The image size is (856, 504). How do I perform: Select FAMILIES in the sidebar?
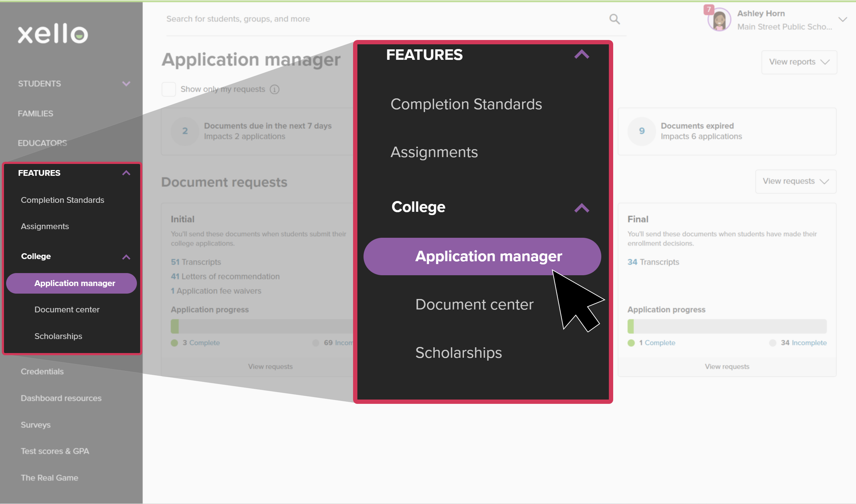35,113
